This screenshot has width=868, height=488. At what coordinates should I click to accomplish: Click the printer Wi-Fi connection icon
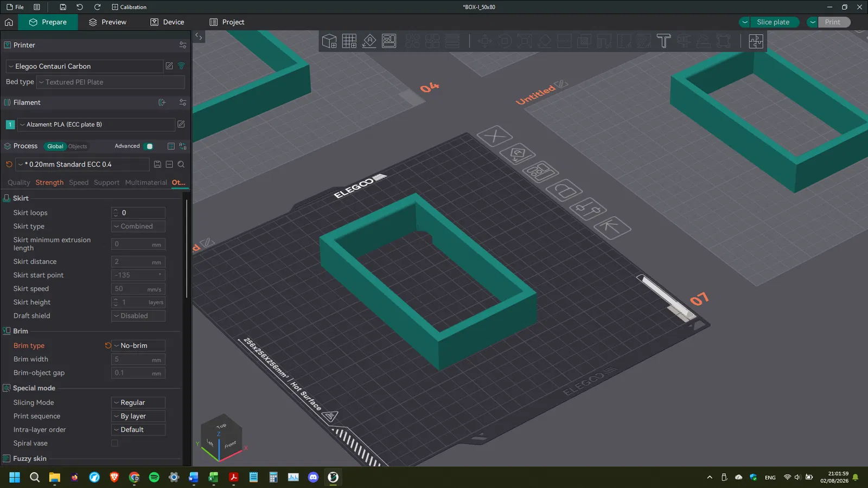[x=181, y=66]
